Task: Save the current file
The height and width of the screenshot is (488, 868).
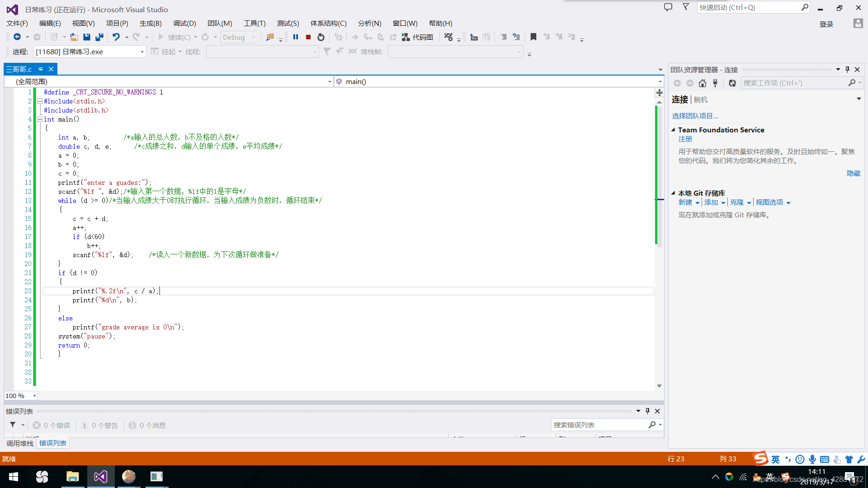Action: pyautogui.click(x=87, y=37)
